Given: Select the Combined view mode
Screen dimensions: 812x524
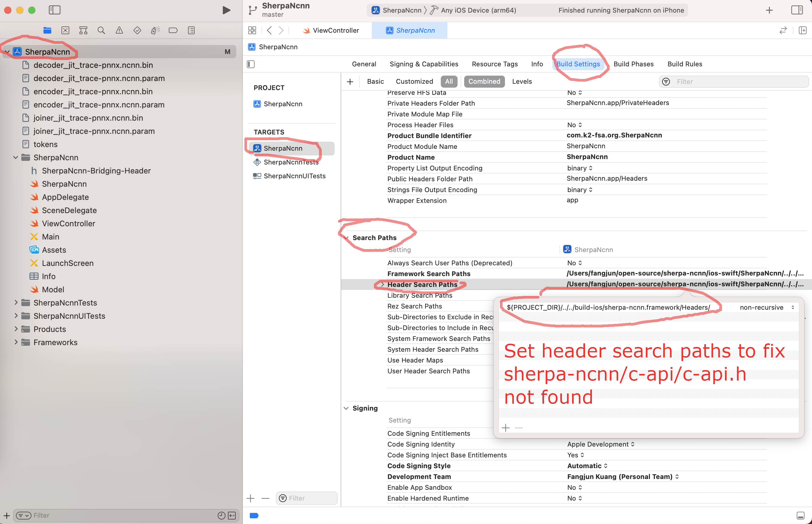Looking at the screenshot, I should (x=484, y=81).
